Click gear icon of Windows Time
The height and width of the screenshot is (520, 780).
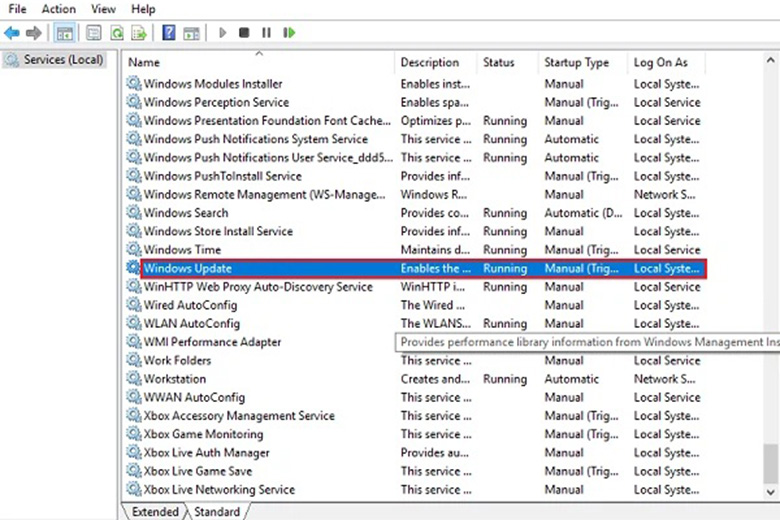point(133,249)
